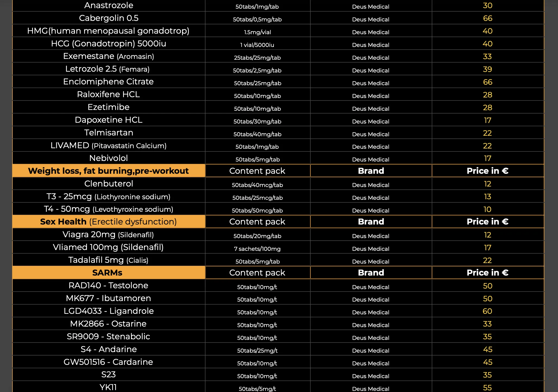Click LIVAMED (Pitavastatin Calcium) name

109,146
